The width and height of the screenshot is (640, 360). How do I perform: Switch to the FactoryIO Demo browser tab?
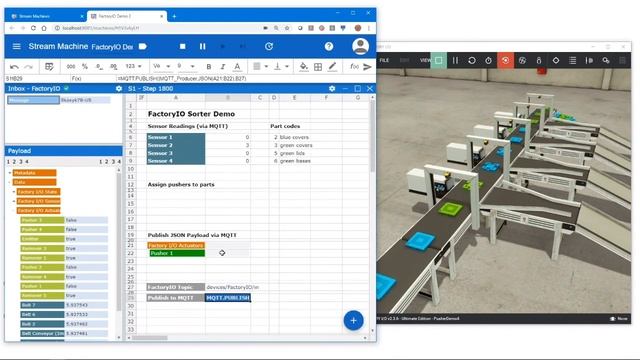(127, 16)
